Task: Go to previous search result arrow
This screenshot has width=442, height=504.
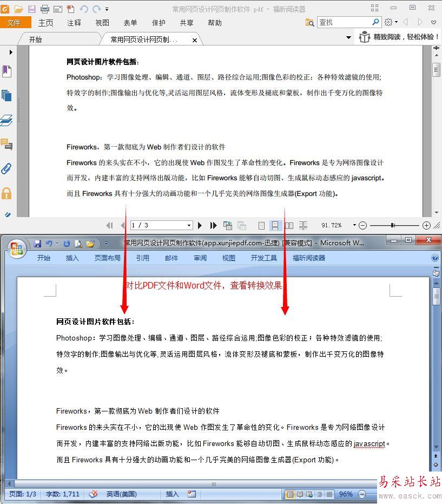Action: coord(405,22)
